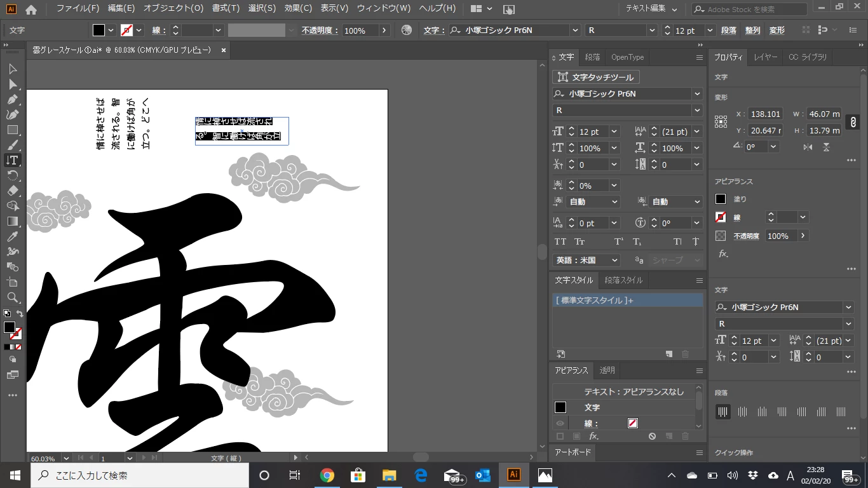Click the fill color swatch in control bar

click(98, 30)
